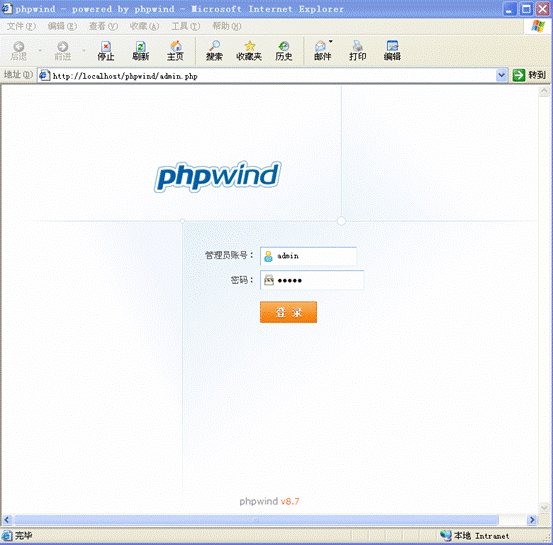Click vertical scrollbar up arrow
The height and width of the screenshot is (545, 553).
pyautogui.click(x=544, y=91)
